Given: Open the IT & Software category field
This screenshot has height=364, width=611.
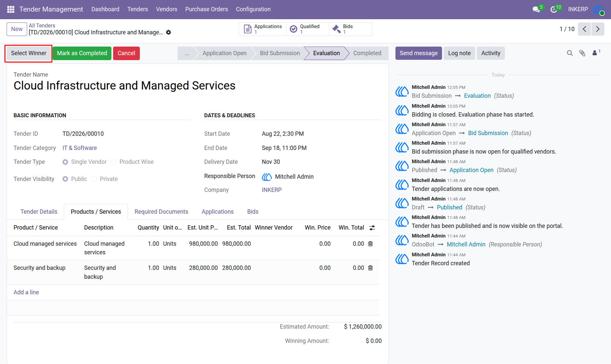Looking at the screenshot, I should tap(80, 148).
